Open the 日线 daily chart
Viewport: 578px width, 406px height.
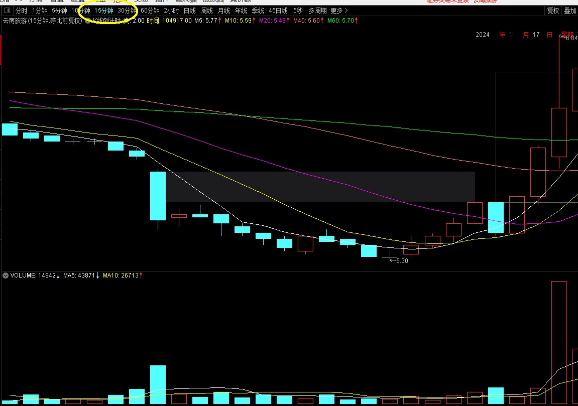coord(189,11)
